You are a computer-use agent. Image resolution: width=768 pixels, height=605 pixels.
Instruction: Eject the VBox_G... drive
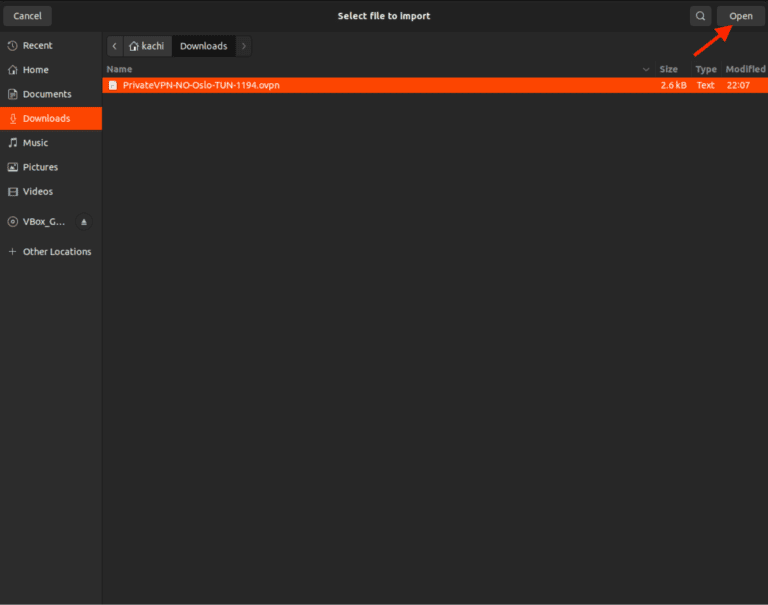tap(84, 221)
